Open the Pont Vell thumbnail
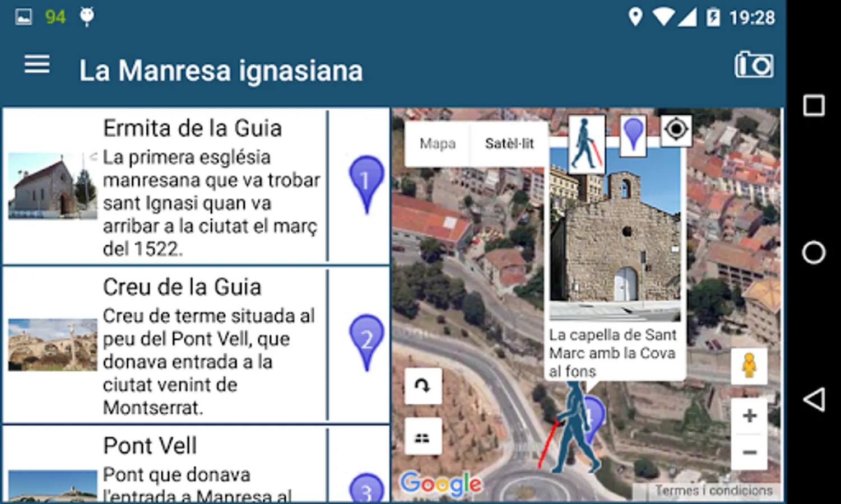 [53, 486]
